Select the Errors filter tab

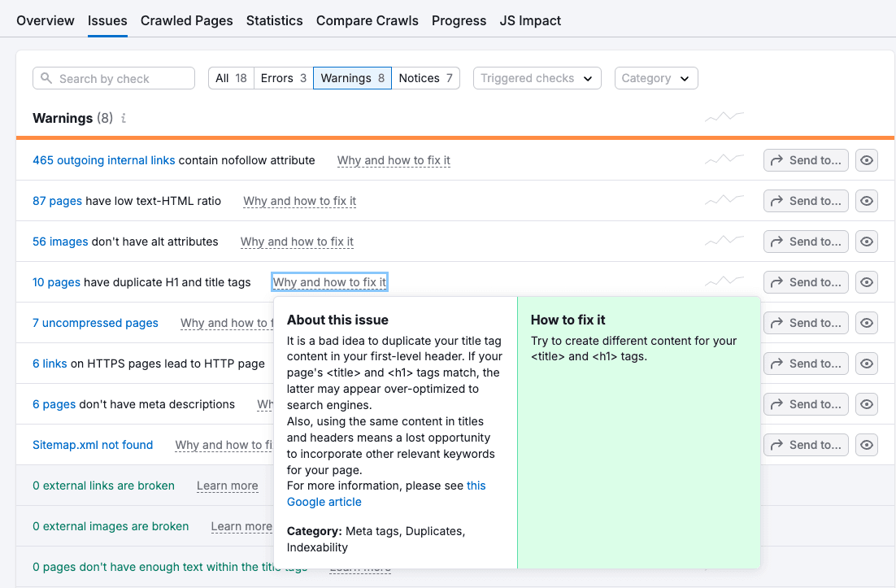(283, 78)
